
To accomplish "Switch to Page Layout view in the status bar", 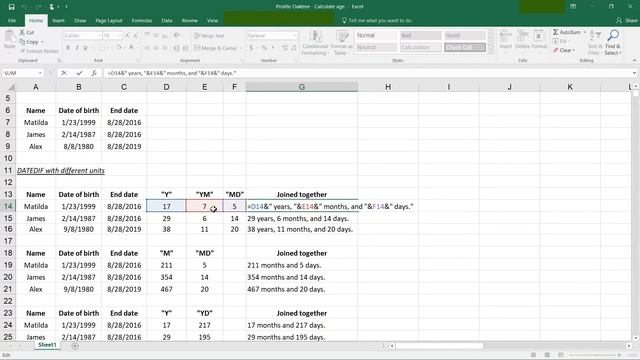I will (x=547, y=355).
